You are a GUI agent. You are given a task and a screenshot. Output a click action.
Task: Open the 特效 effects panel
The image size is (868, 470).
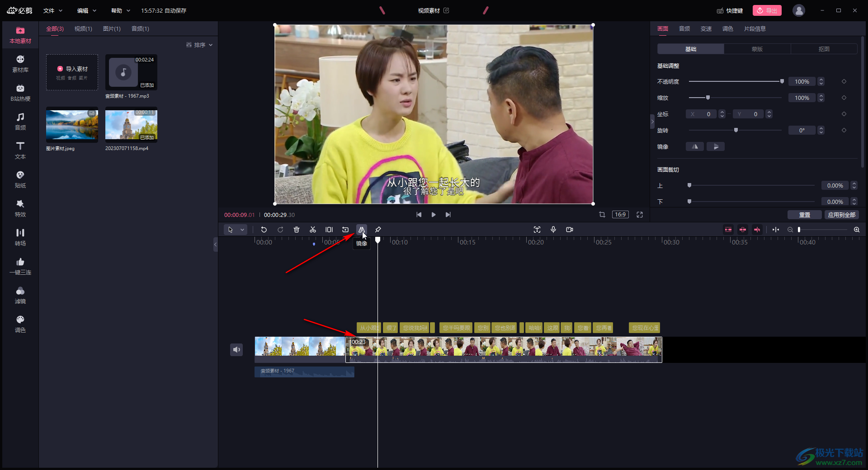[x=20, y=209]
